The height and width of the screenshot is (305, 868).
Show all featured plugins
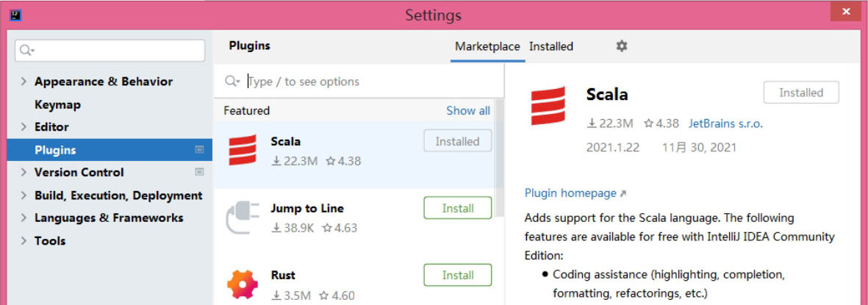[x=467, y=111]
